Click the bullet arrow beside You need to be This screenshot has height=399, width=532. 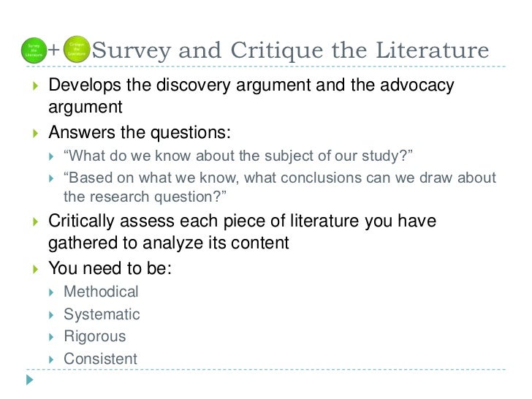click(35, 270)
